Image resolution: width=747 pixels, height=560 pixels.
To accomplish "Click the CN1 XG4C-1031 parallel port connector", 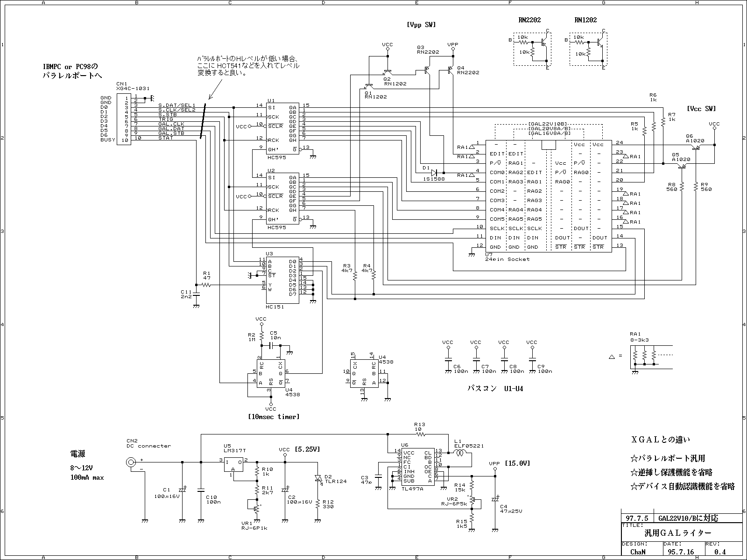I will (x=123, y=119).
